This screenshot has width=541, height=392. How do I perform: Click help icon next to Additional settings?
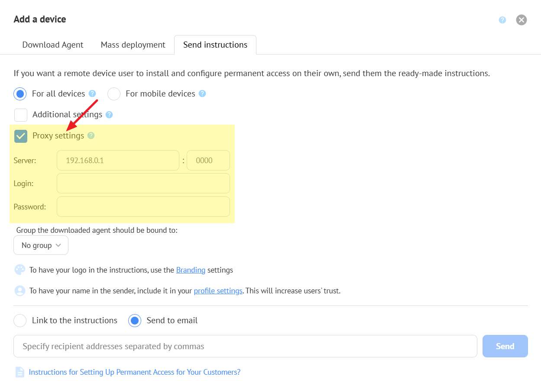click(x=109, y=115)
